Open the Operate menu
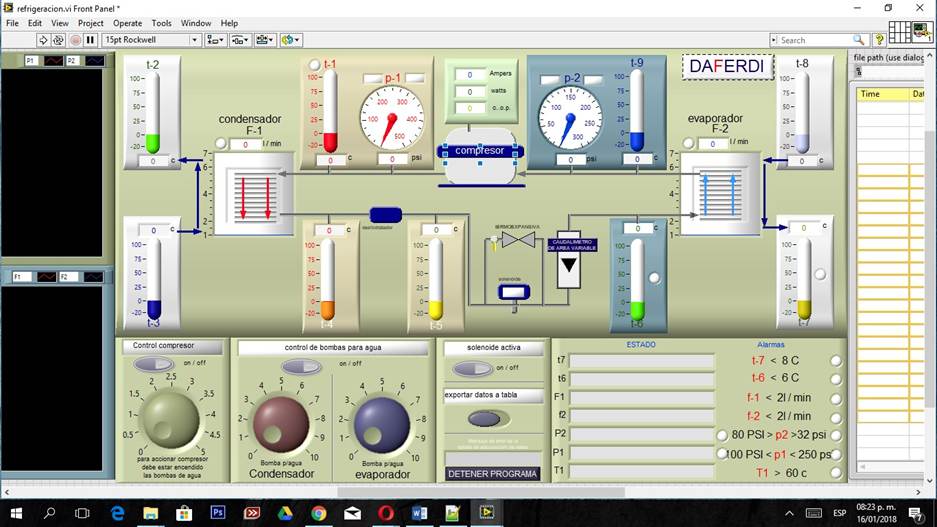The height and width of the screenshot is (527, 937). point(127,23)
